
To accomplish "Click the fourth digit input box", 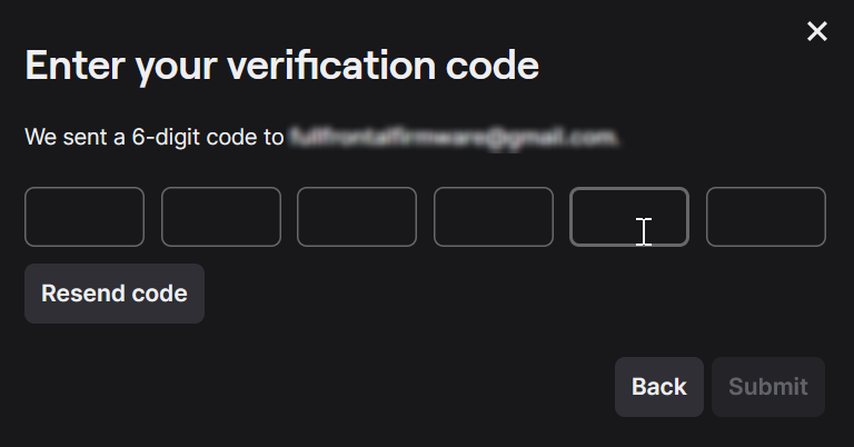I will tap(493, 216).
